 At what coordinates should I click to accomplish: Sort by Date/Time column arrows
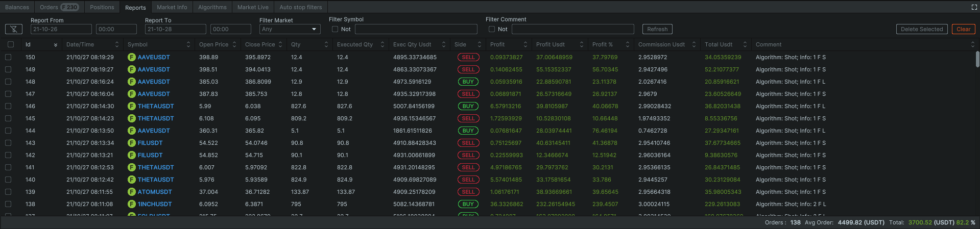[117, 45]
